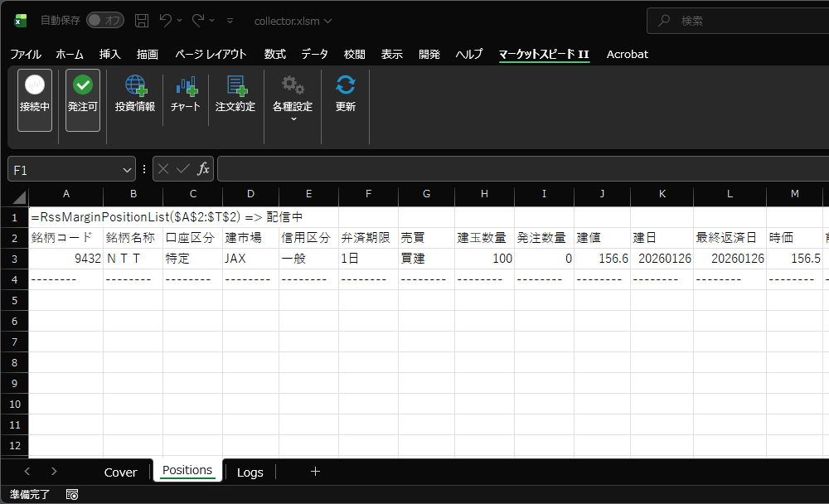This screenshot has height=504, width=829.
Task: Open the ファイル (File) menu
Action: (x=26, y=54)
